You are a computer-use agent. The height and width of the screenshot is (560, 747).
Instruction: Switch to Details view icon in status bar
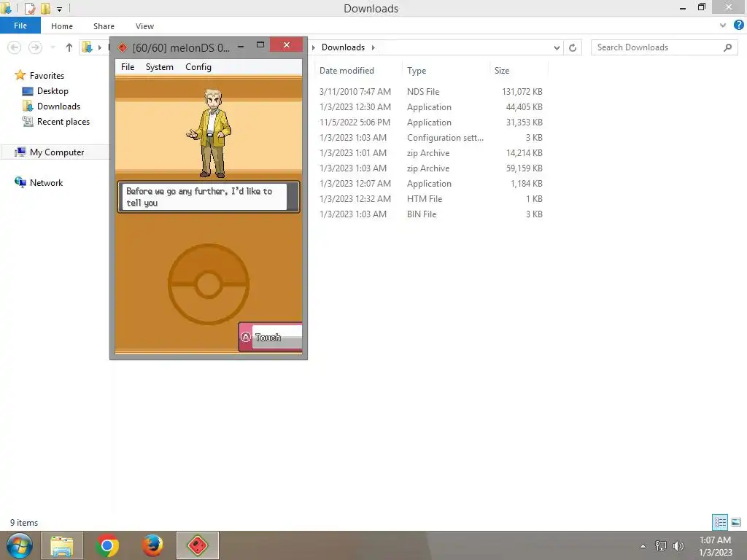pyautogui.click(x=720, y=522)
